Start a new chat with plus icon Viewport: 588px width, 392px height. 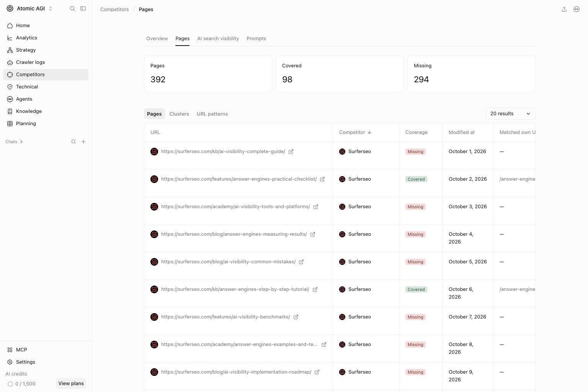click(x=83, y=142)
